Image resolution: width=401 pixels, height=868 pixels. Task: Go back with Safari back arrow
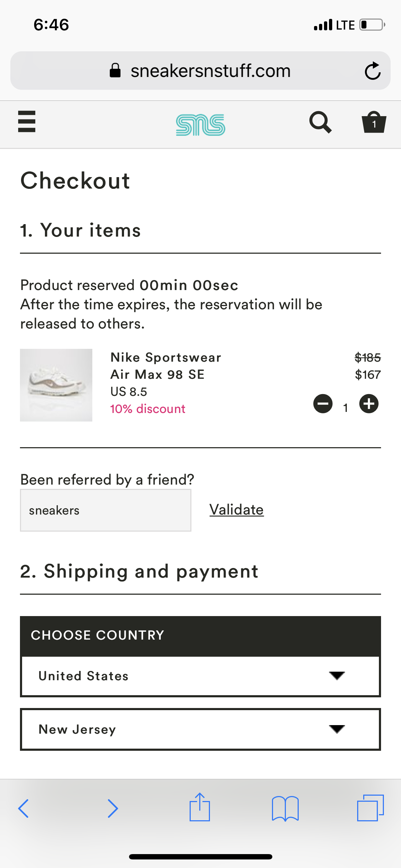point(24,808)
